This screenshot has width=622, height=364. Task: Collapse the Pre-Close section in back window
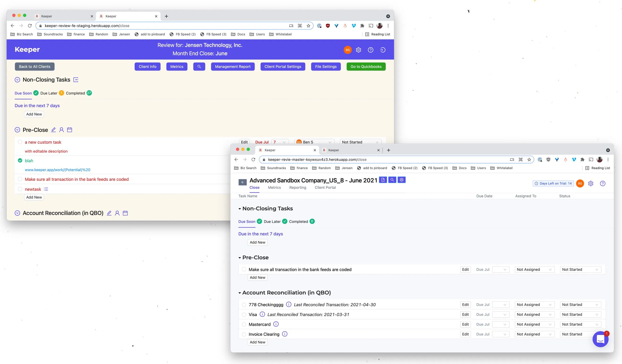click(x=17, y=130)
